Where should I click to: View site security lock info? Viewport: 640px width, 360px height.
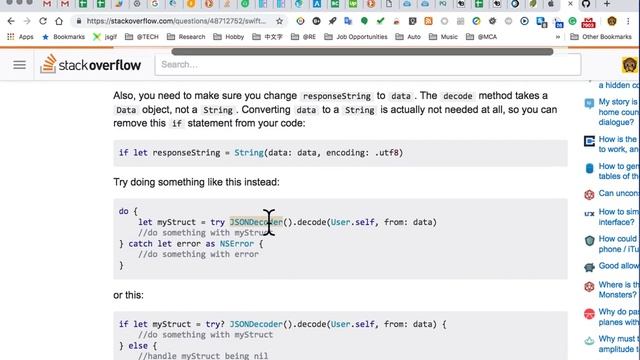(x=79, y=21)
